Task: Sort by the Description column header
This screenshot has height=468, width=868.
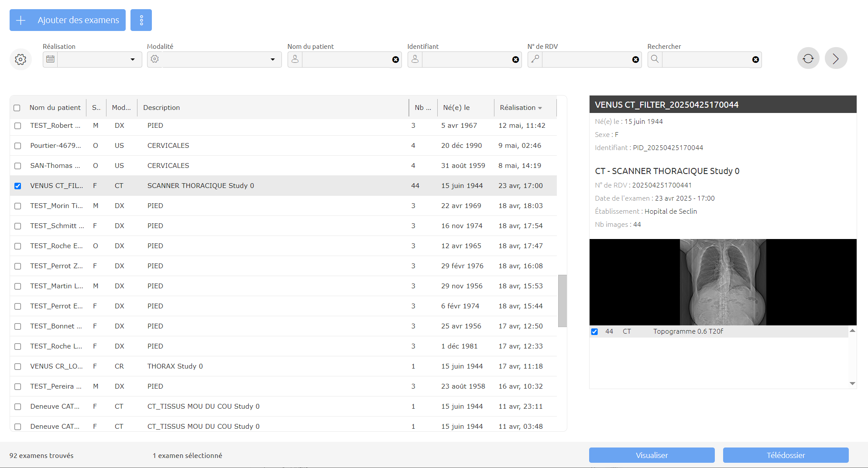Action: click(x=161, y=108)
